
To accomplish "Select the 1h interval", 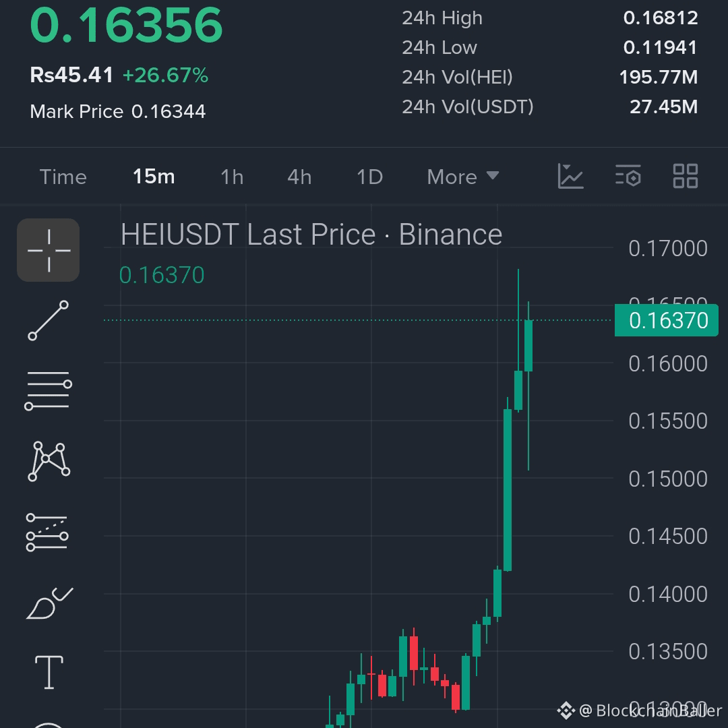I will click(232, 177).
